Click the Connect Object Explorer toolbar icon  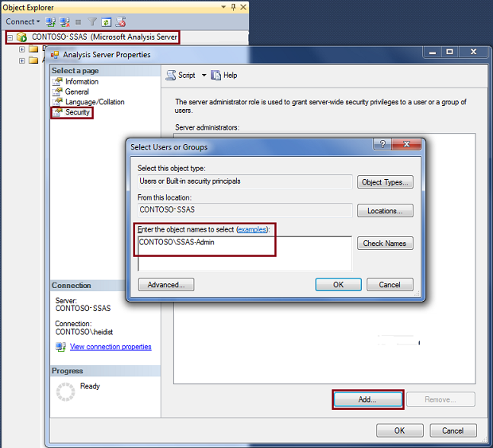[x=51, y=21]
